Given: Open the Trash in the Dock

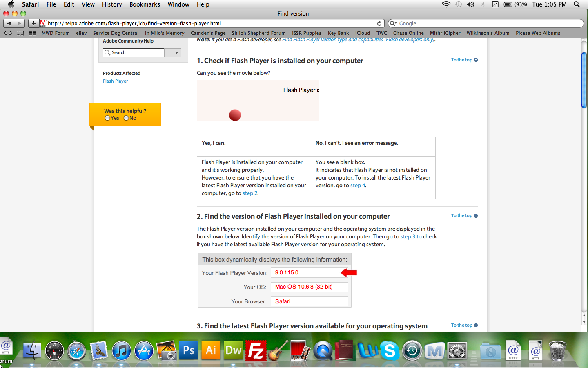Looking at the screenshot, I should click(557, 351).
